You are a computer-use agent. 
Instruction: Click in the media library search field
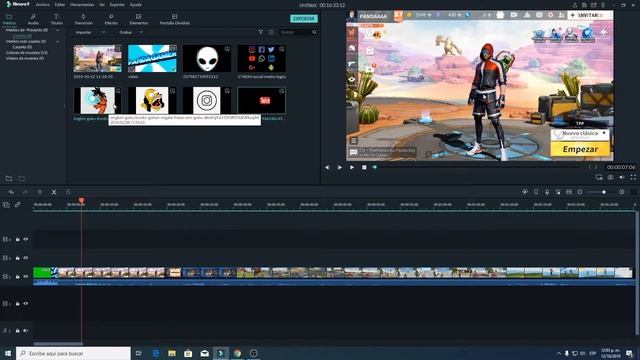[296, 32]
